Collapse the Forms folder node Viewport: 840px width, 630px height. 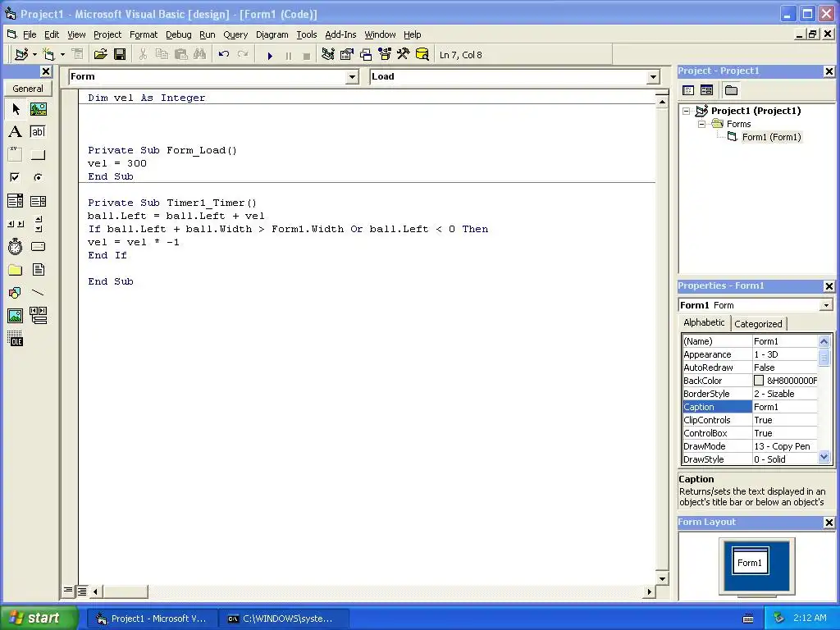702,125
